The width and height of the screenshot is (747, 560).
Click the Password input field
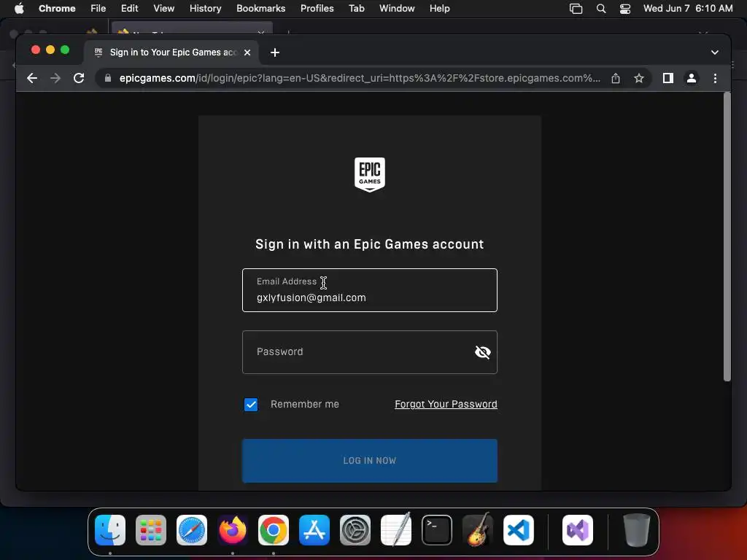(370, 352)
